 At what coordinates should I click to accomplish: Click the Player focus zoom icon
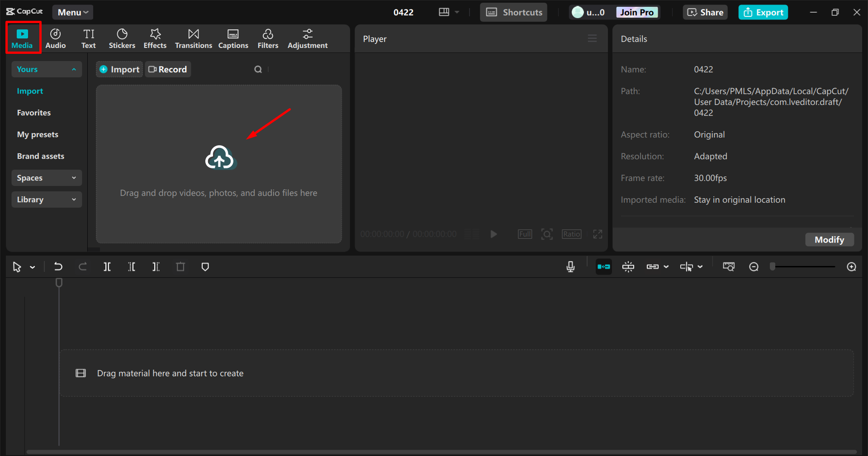coord(547,234)
